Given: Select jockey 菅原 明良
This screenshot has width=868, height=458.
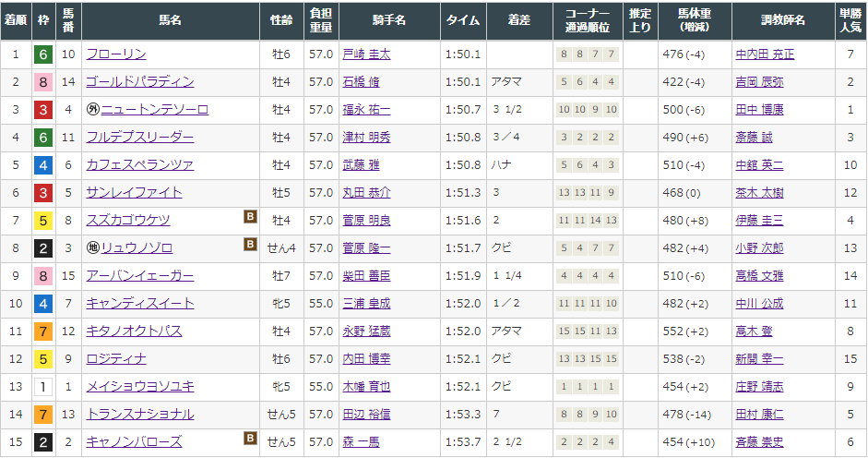Looking at the screenshot, I should click(x=366, y=221).
